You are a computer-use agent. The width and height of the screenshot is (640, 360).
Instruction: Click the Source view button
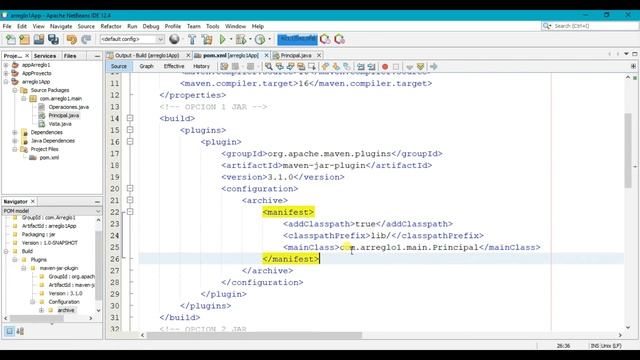pos(119,66)
